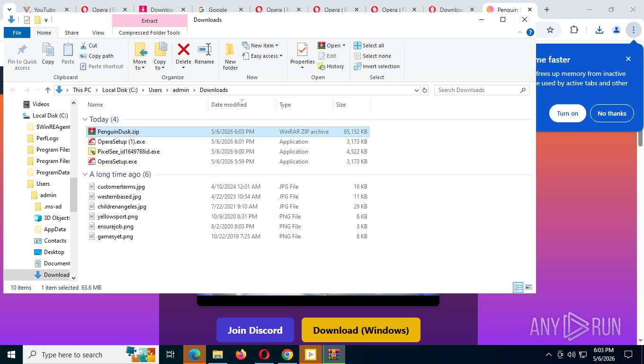644x364 pixels.
Task: Click the Rename ribbon icon
Action: [x=204, y=54]
